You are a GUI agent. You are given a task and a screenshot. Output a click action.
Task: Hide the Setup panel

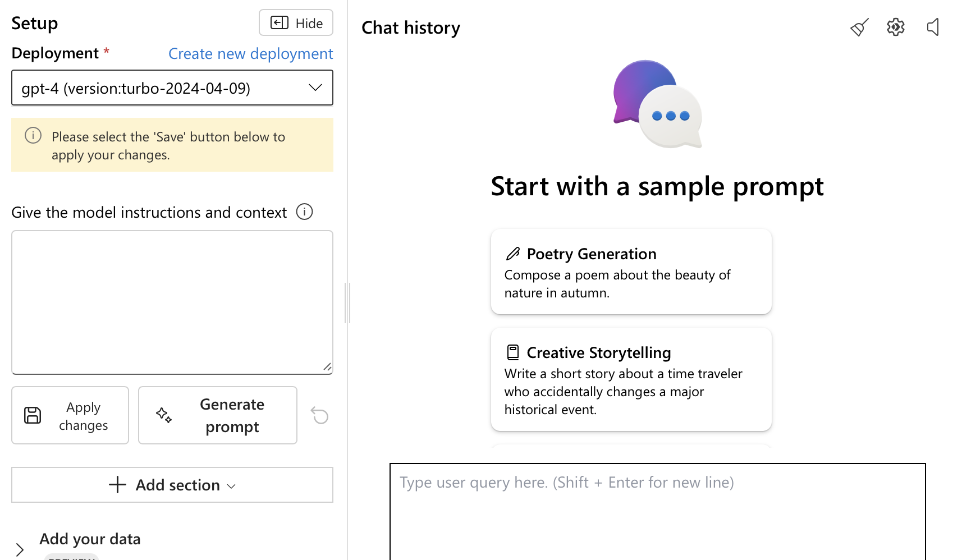point(296,23)
